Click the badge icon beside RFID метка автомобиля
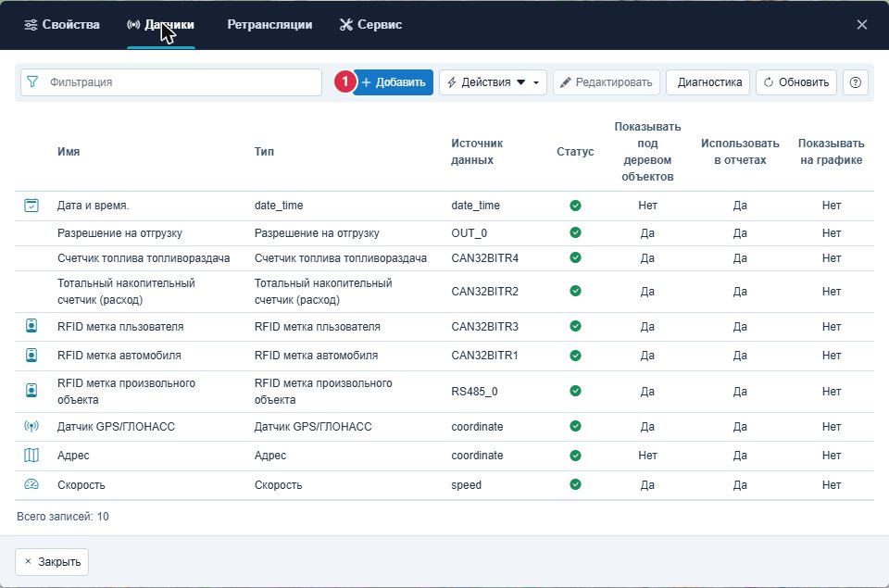This screenshot has height=588, width=889. click(x=31, y=355)
